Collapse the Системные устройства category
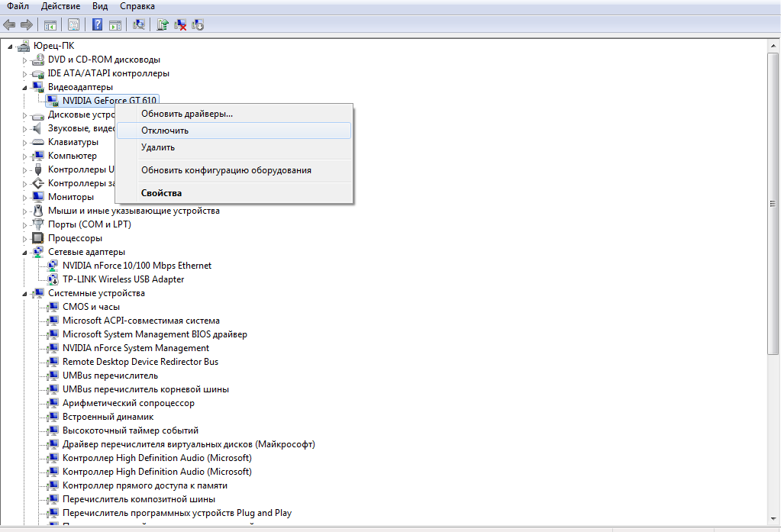Screen dimensions: 784x532 click(x=25, y=293)
